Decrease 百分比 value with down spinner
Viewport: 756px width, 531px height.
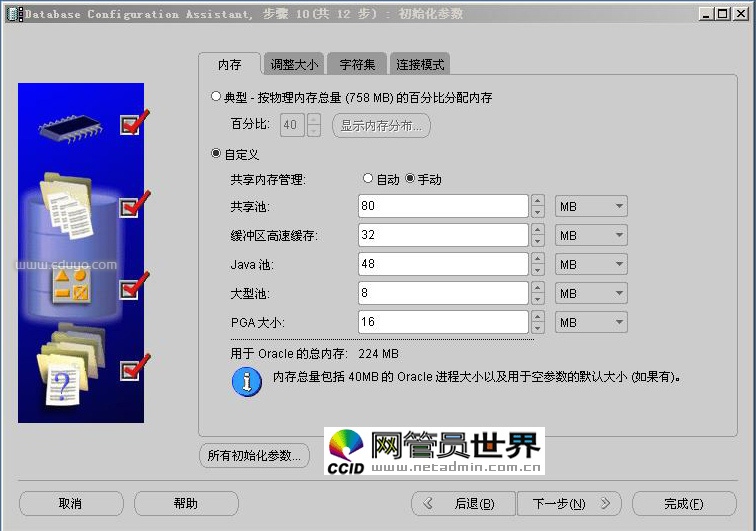[314, 131]
